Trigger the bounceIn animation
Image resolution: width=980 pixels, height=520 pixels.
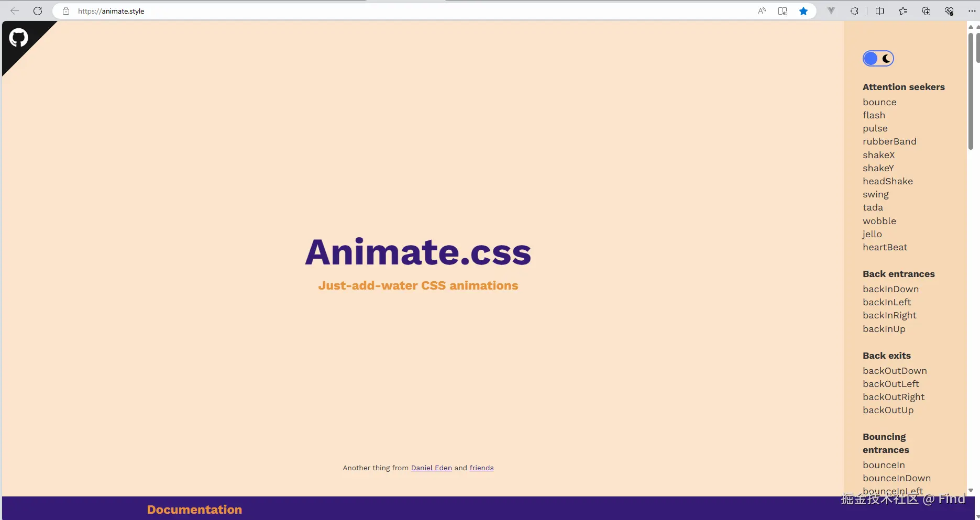[x=884, y=465]
